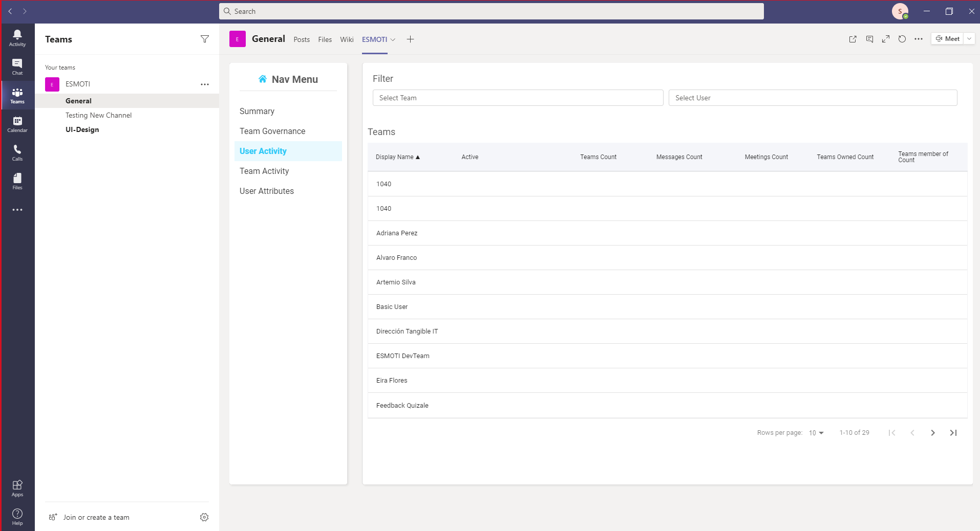The height and width of the screenshot is (531, 980).
Task: Sort by Teams Count column header
Action: [x=598, y=157]
